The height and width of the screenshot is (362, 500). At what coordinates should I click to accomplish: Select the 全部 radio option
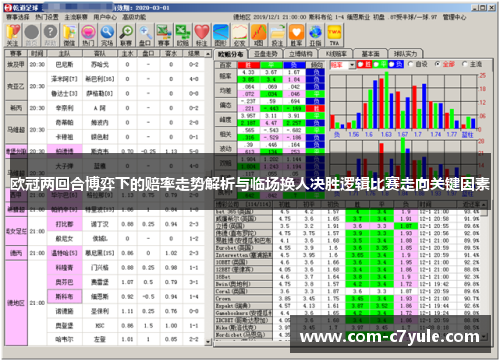pyautogui.click(x=438, y=64)
